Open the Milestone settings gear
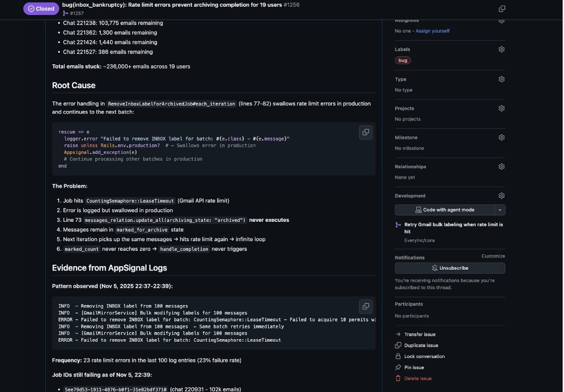564x392 pixels. pos(502,138)
